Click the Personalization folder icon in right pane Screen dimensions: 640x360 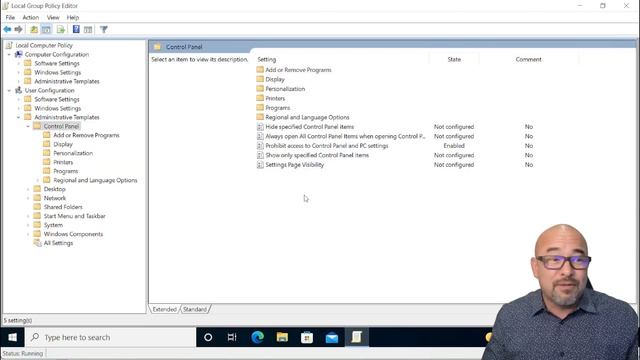[x=260, y=89]
